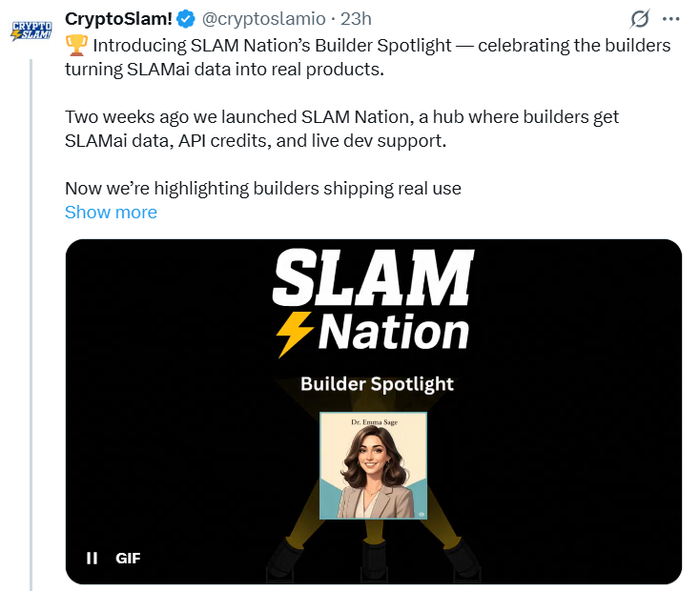Click the blue verified badge
The image size is (700, 591).
click(183, 20)
